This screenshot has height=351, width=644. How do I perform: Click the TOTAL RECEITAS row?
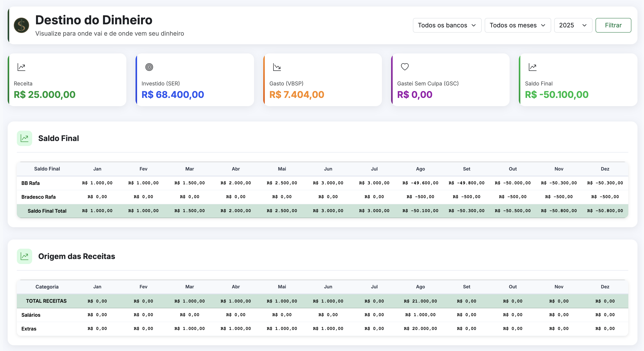coord(47,301)
